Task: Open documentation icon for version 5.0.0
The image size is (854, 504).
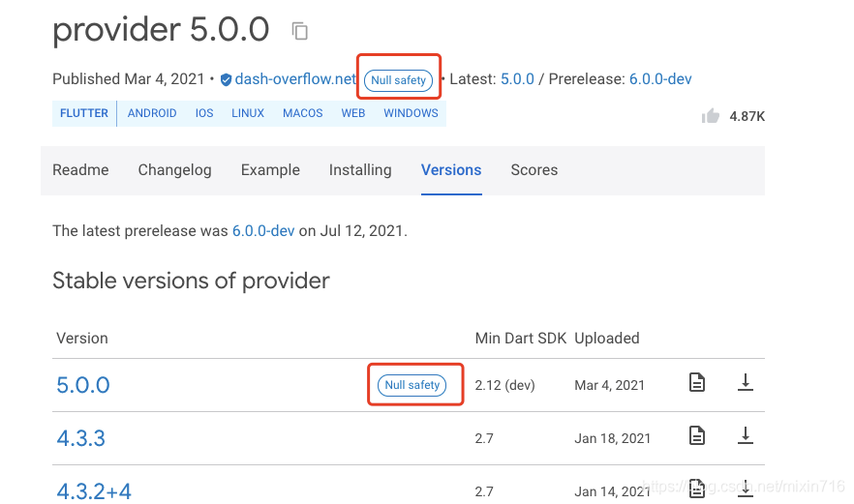Action: point(696,383)
